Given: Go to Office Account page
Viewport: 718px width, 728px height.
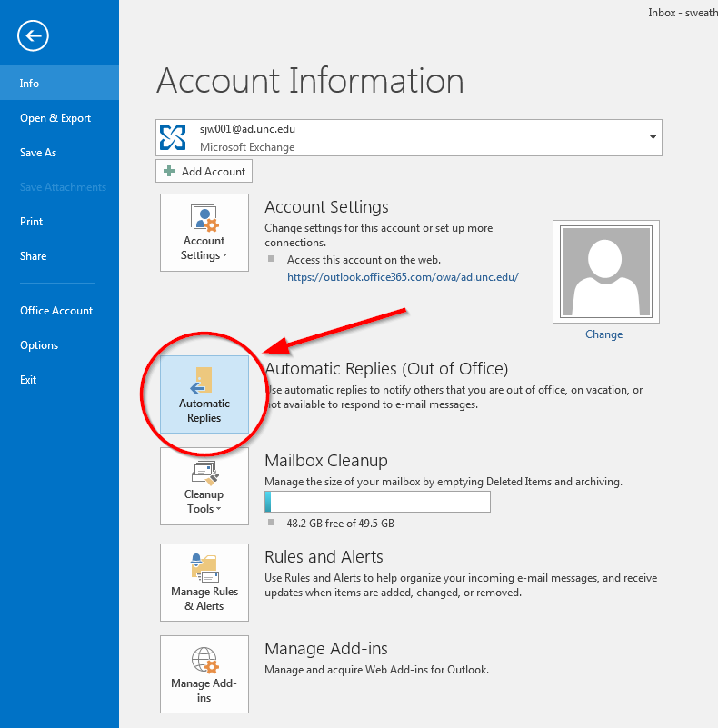Looking at the screenshot, I should (x=56, y=311).
